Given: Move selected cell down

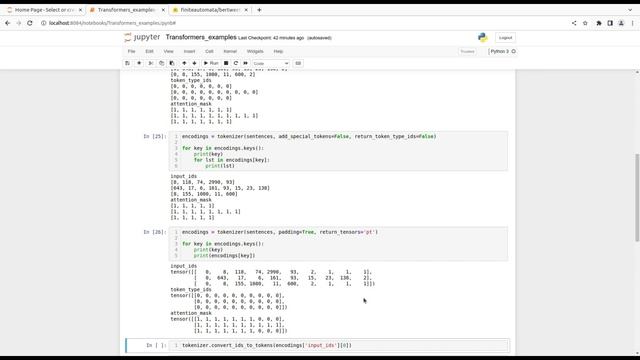Looking at the screenshot, I should [x=194, y=63].
